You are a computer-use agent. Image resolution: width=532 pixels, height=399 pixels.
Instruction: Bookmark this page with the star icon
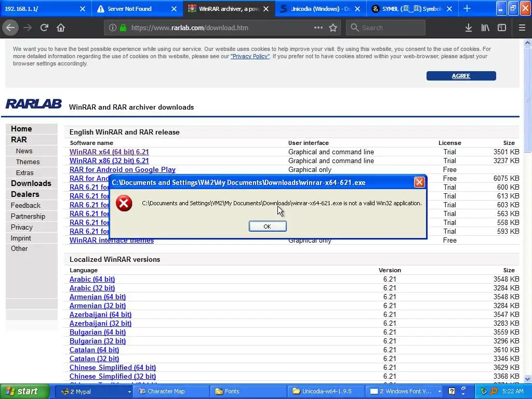[333, 28]
